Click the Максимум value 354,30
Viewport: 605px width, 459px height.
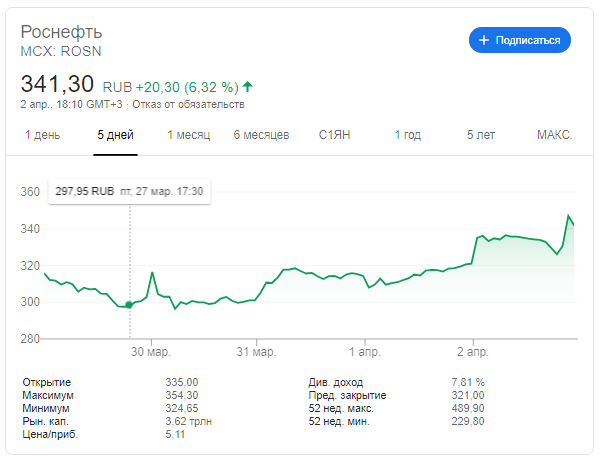click(182, 395)
